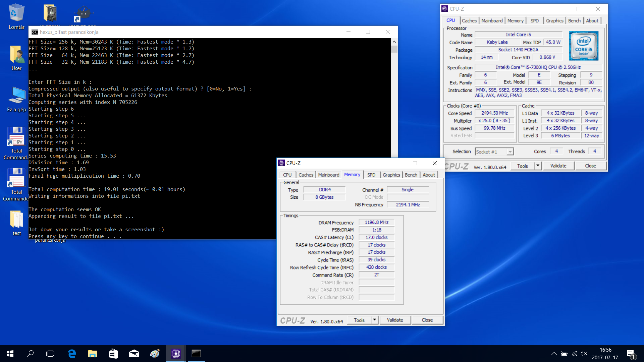Screen dimensions: 644x362
Task: Expand the Socket #1 selection dropdown
Action: [510, 152]
